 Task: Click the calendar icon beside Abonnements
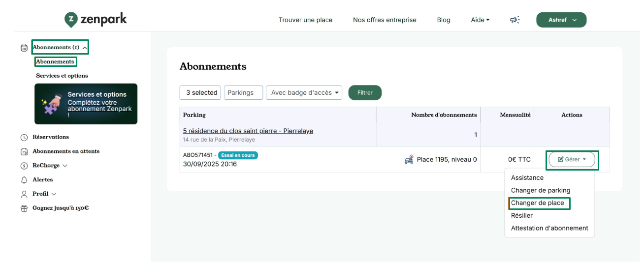click(x=24, y=48)
